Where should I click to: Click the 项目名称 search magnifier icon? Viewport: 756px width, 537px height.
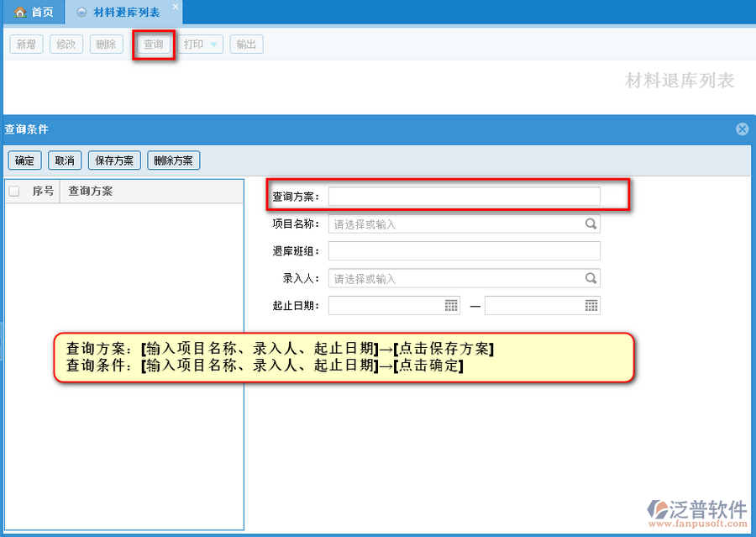click(591, 224)
